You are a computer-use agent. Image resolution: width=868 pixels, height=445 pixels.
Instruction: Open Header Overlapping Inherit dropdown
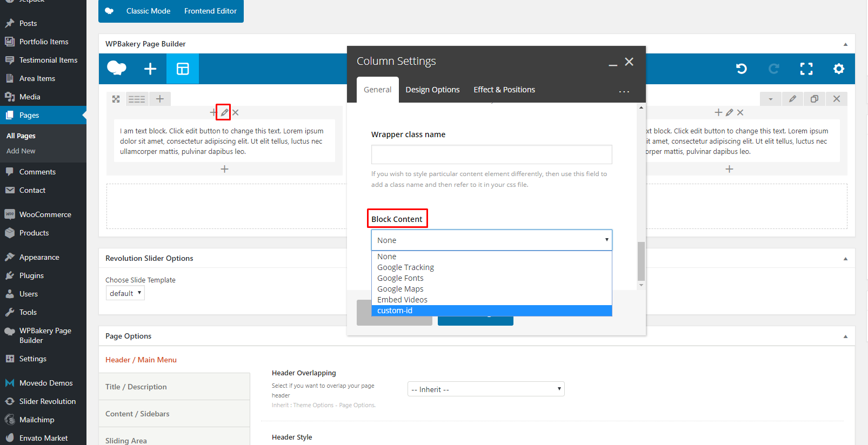click(485, 389)
